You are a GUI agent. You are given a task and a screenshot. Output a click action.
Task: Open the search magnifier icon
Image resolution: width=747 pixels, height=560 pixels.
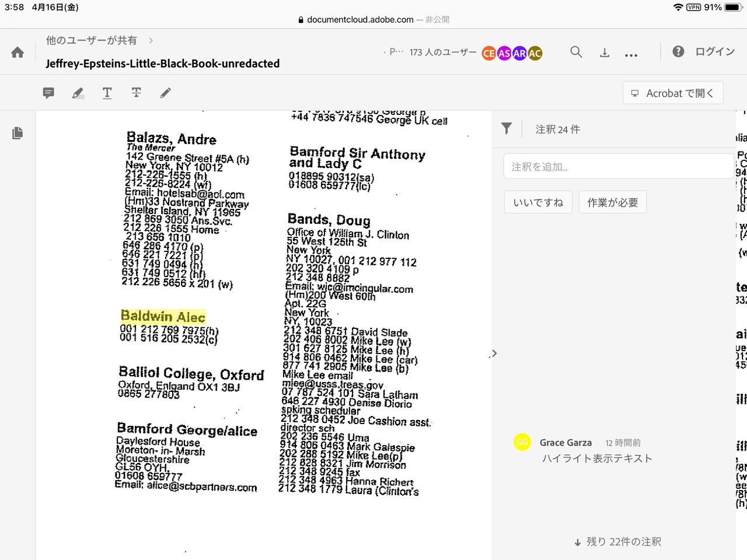pyautogui.click(x=576, y=52)
